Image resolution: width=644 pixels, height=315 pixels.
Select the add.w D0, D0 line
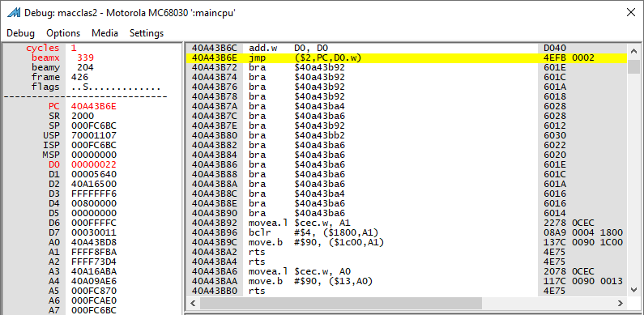click(x=407, y=48)
